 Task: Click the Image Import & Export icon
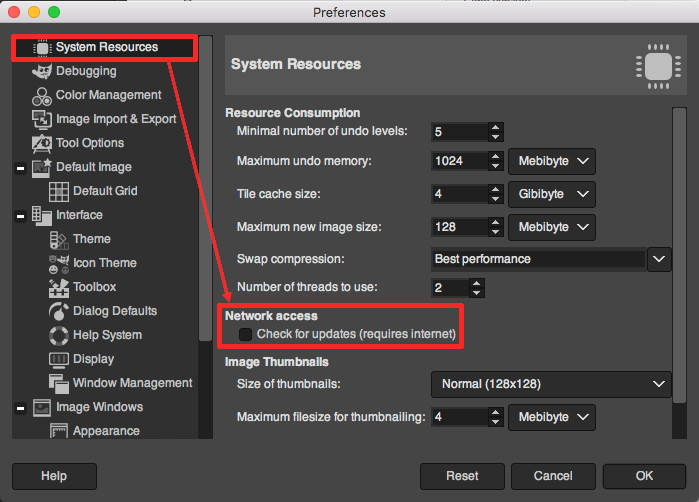point(42,119)
